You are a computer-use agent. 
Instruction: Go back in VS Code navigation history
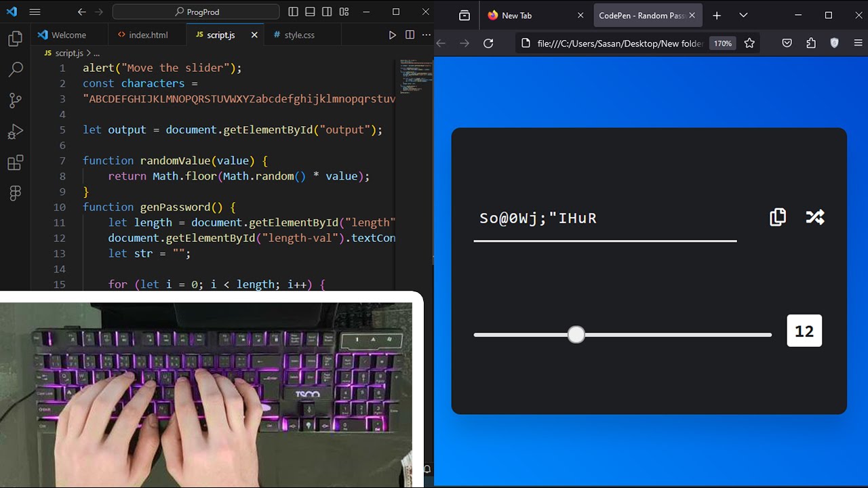82,12
